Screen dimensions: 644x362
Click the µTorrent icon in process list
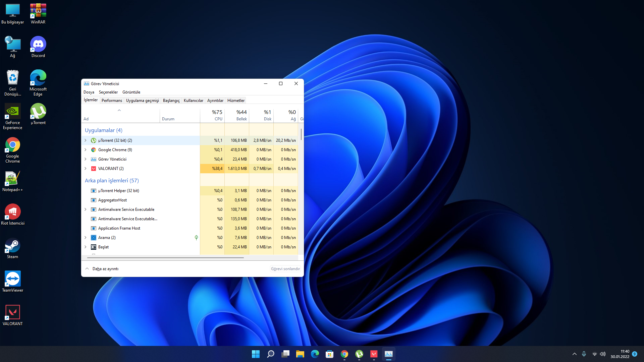pos(94,140)
